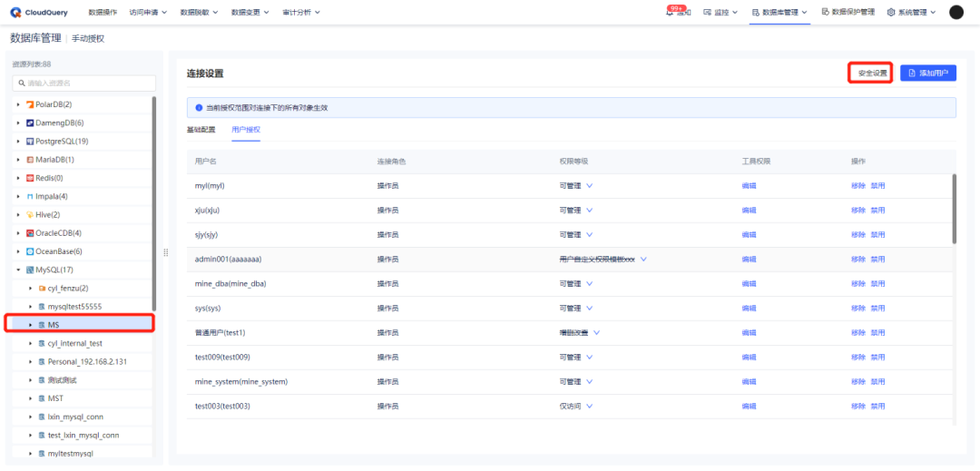Click the 数据保护管理 icon

pyautogui.click(x=825, y=12)
